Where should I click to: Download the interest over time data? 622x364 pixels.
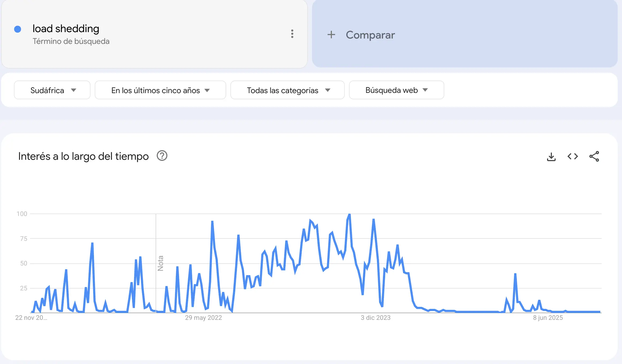(551, 157)
